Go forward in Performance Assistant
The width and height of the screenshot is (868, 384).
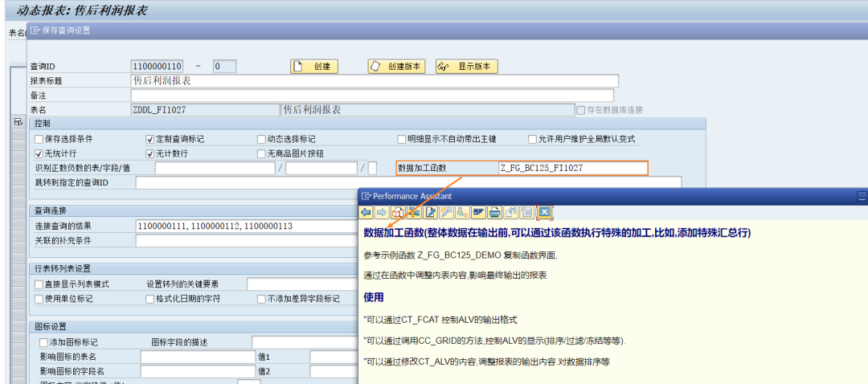coord(382,212)
